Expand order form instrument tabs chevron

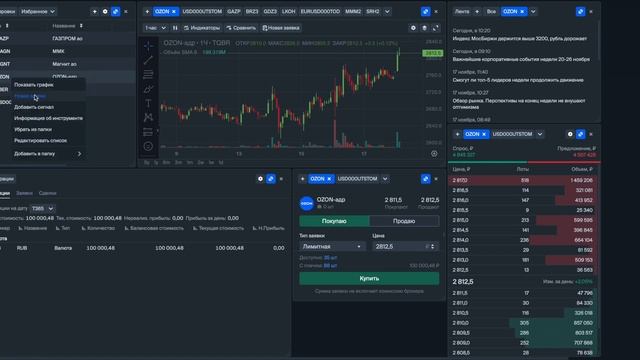385,179
